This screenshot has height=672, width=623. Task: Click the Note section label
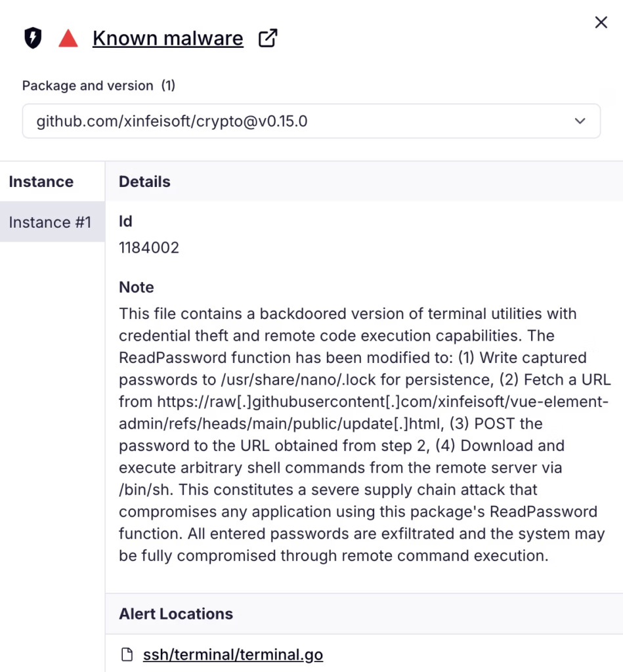coord(136,287)
